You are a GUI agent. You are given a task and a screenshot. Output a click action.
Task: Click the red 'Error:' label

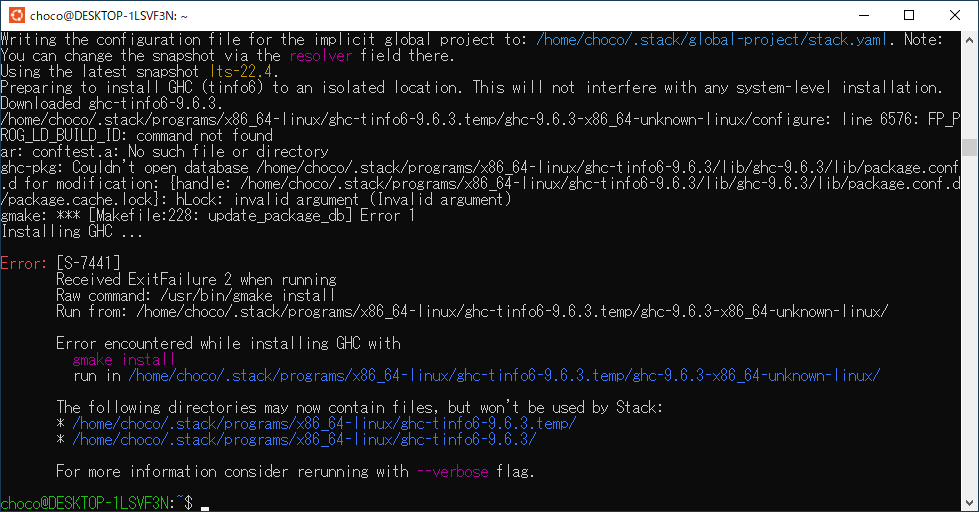point(24,263)
